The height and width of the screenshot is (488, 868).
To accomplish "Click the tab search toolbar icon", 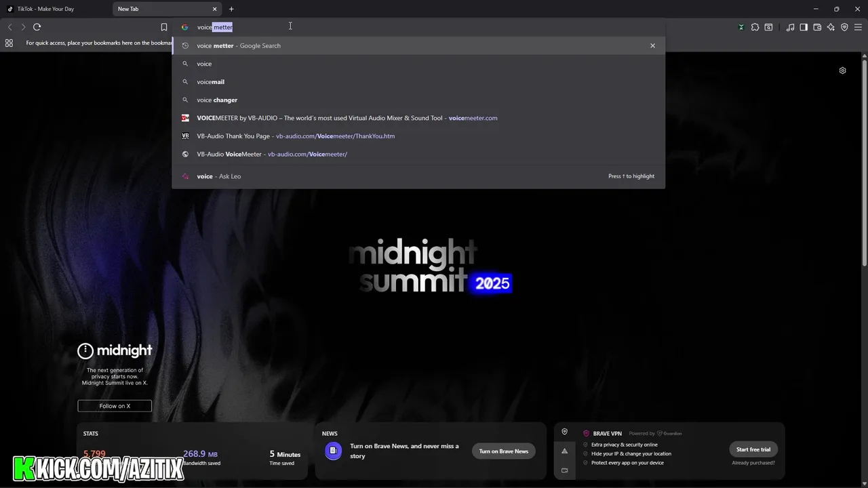I will pos(768,27).
